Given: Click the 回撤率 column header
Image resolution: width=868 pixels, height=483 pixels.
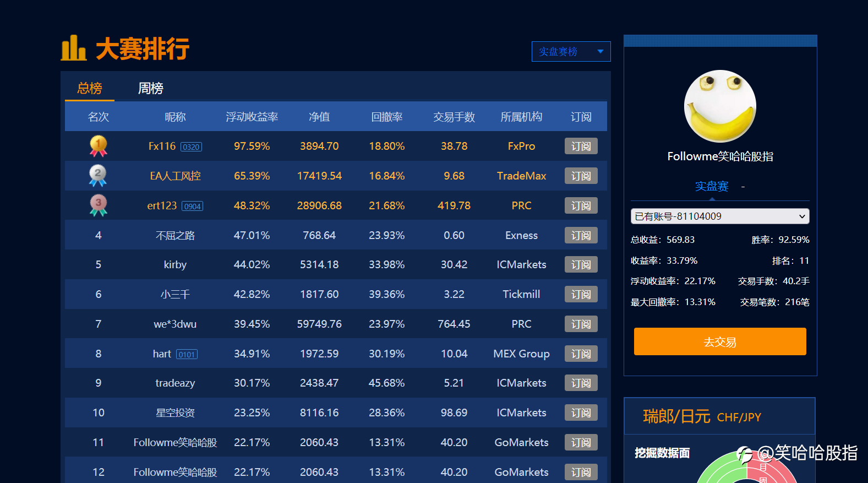Looking at the screenshot, I should tap(387, 117).
